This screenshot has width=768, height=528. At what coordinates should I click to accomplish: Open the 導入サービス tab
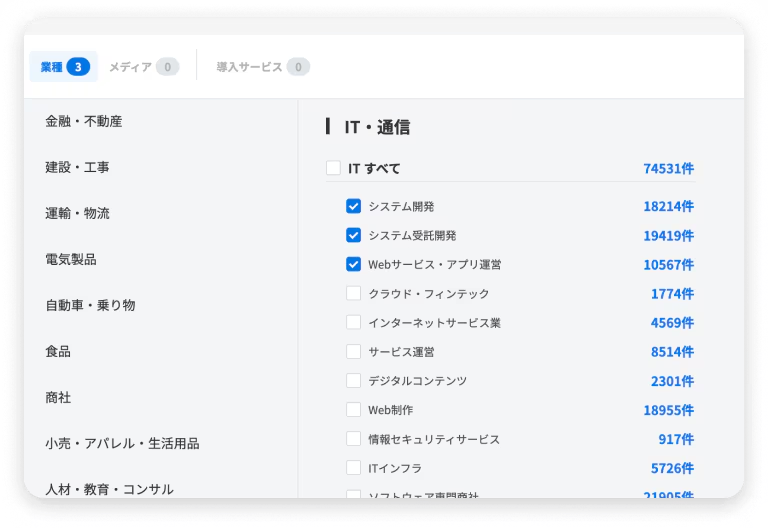click(x=263, y=67)
